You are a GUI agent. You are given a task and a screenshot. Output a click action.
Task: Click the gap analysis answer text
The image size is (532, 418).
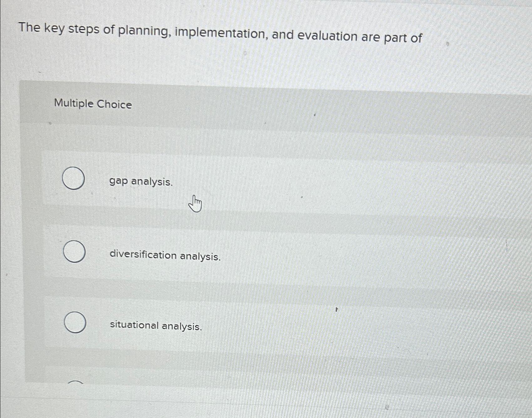[141, 181]
